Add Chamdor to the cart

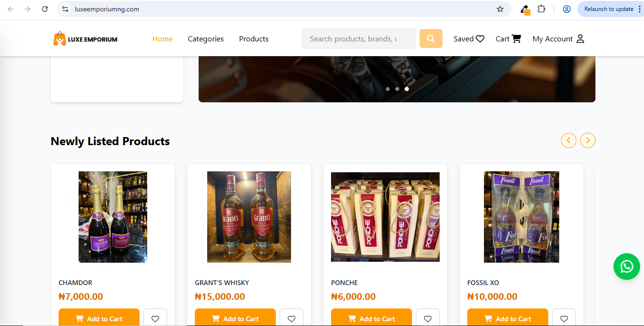(99, 319)
